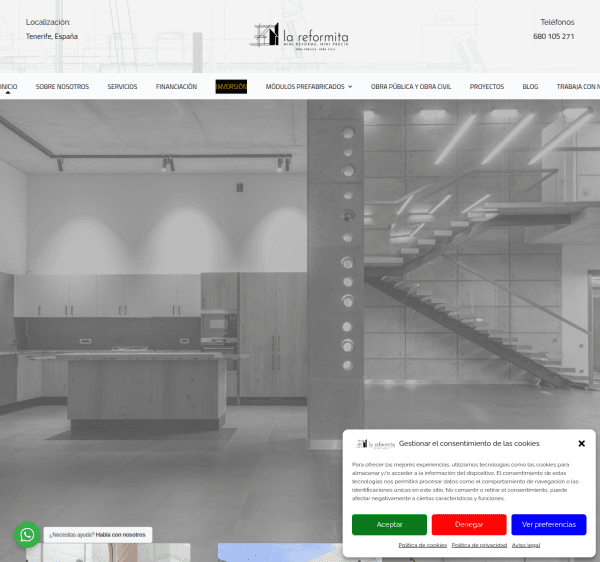600x562 pixels.
Task: Click the Habla con nosotros help bubble
Action: pos(98,535)
